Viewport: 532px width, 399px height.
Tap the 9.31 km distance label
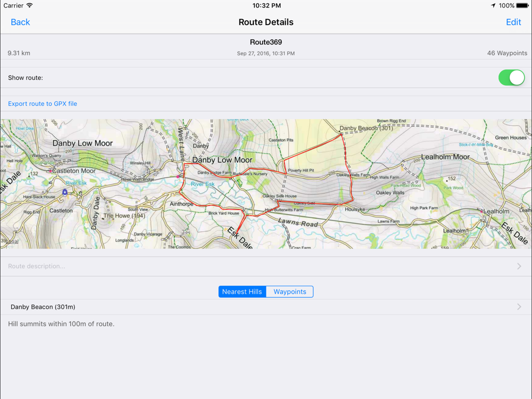tap(19, 53)
